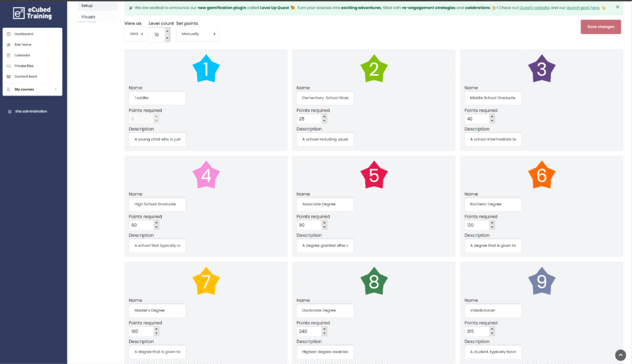Click the Save changes button
Image resolution: width=632 pixels, height=364 pixels.
tap(600, 27)
